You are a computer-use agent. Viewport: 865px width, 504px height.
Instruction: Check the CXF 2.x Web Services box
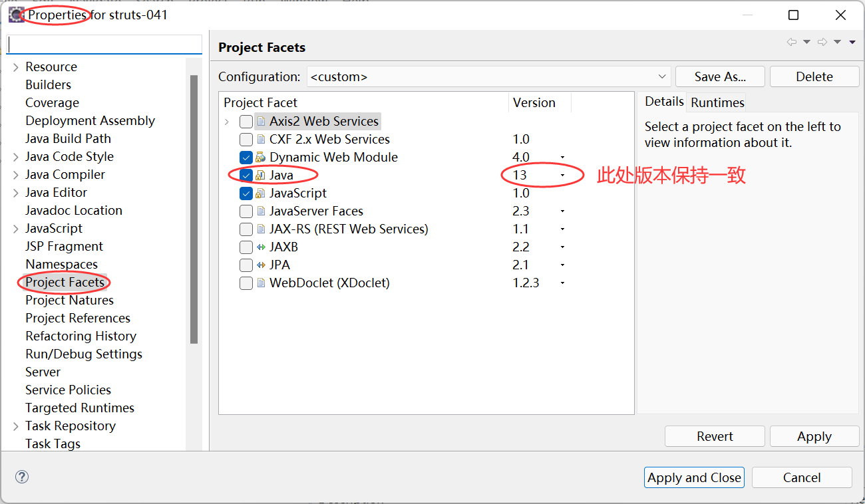246,140
